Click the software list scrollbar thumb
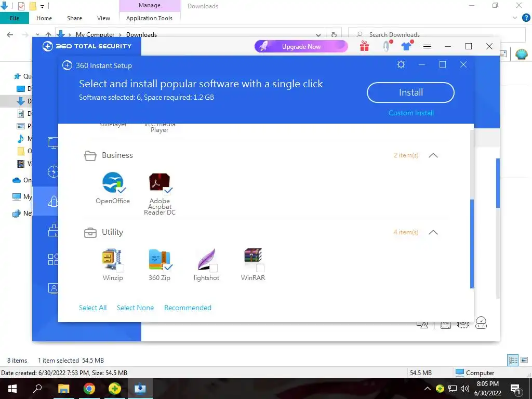 coord(472,244)
